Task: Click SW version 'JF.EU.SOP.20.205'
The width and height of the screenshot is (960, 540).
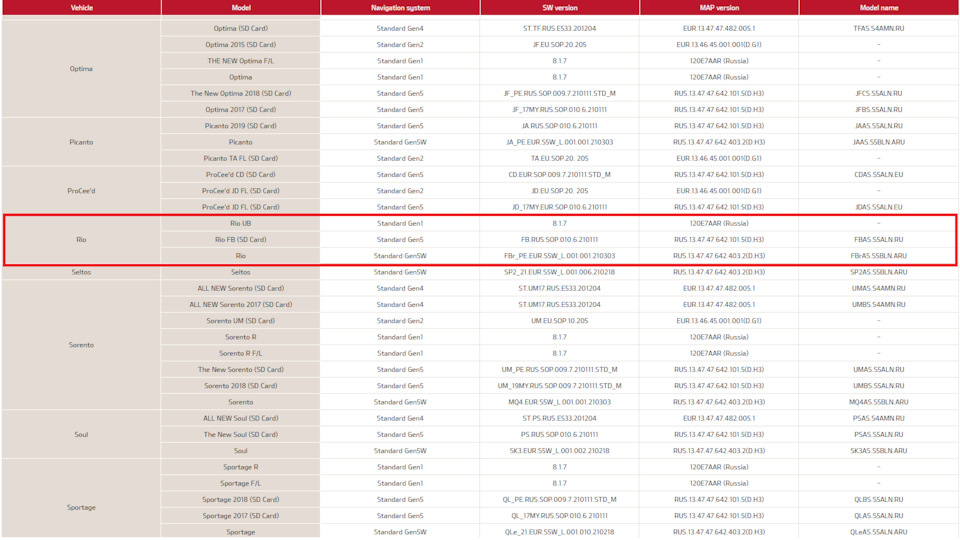Action: (560, 45)
